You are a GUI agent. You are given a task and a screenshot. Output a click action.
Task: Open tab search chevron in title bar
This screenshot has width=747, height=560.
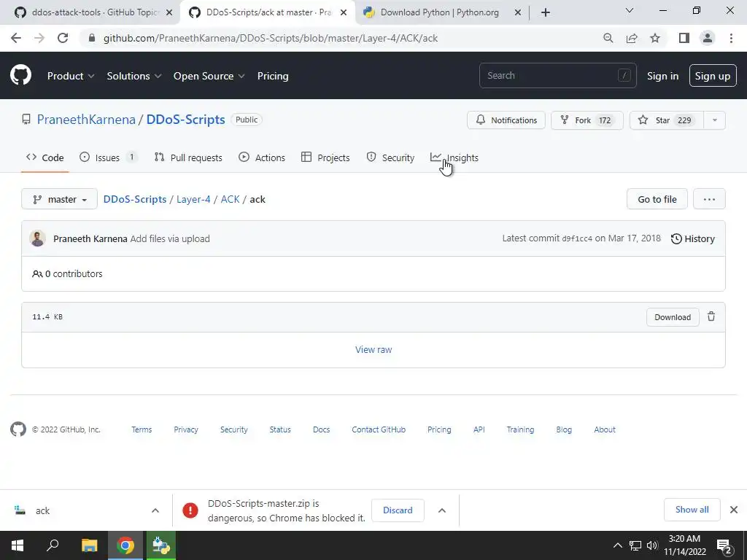pos(630,10)
